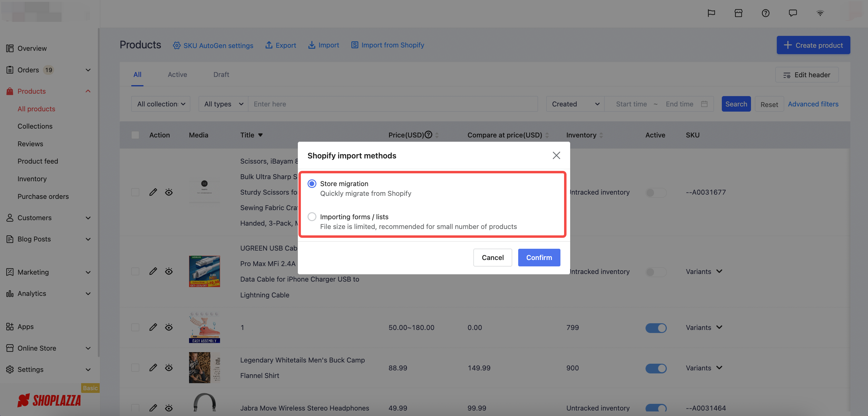Screen dimensions: 868x416
Task: Open the Title column dropdown arrow
Action: click(x=260, y=135)
